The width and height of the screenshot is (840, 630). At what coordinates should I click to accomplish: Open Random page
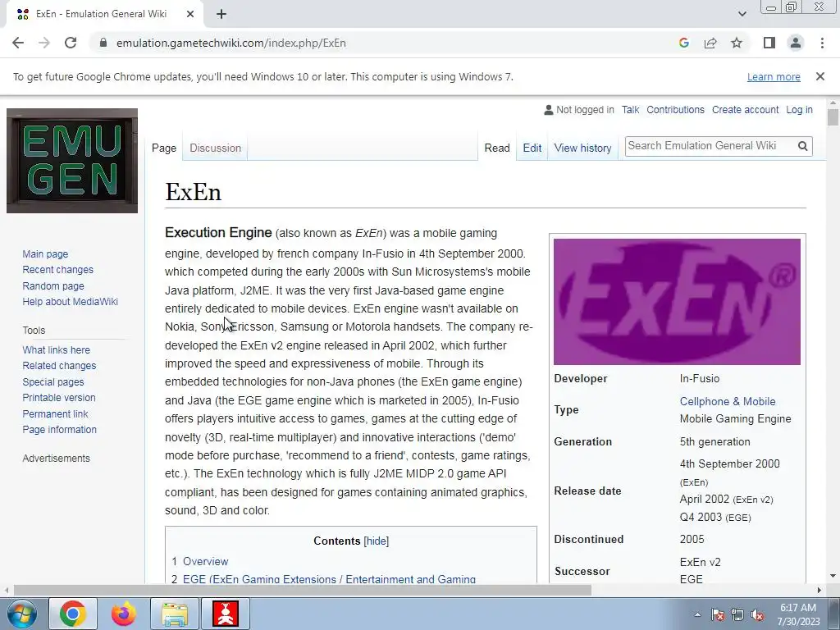coord(53,286)
